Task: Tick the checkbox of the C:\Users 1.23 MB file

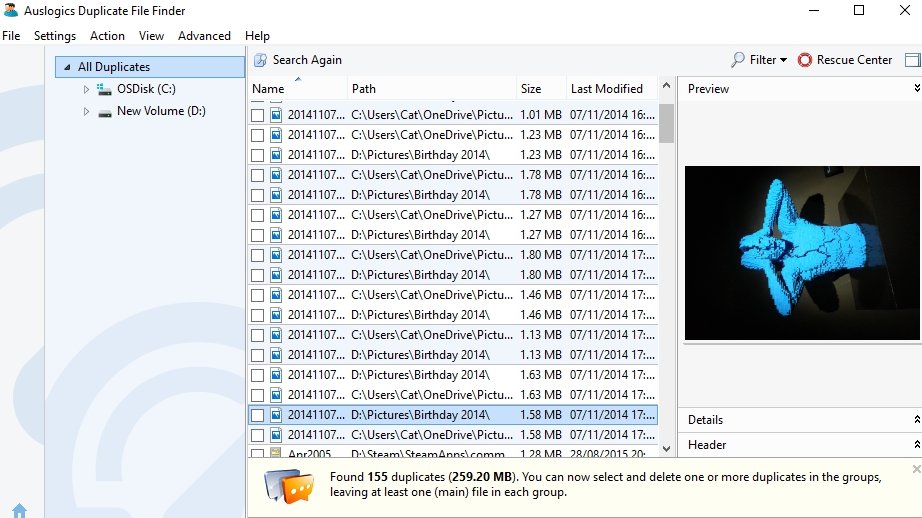Action: (x=258, y=135)
